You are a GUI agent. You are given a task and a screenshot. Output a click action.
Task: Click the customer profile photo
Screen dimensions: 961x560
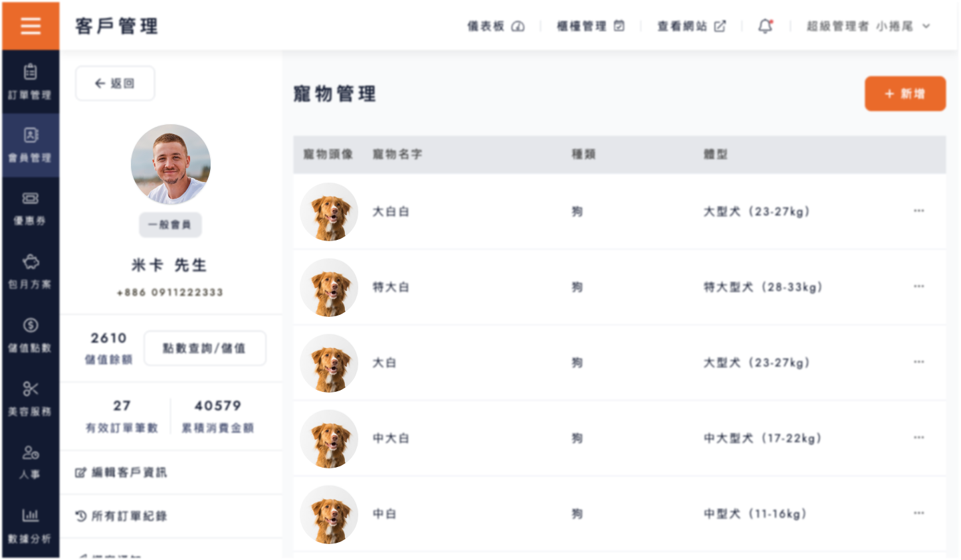[x=171, y=164]
